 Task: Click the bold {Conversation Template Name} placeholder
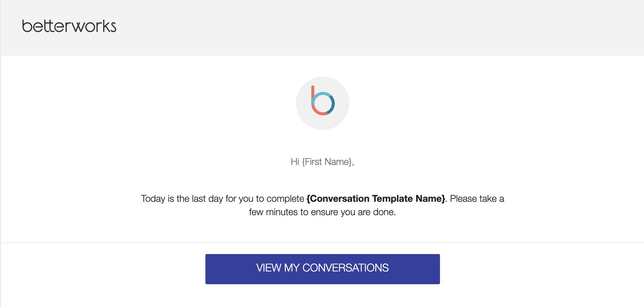(376, 199)
